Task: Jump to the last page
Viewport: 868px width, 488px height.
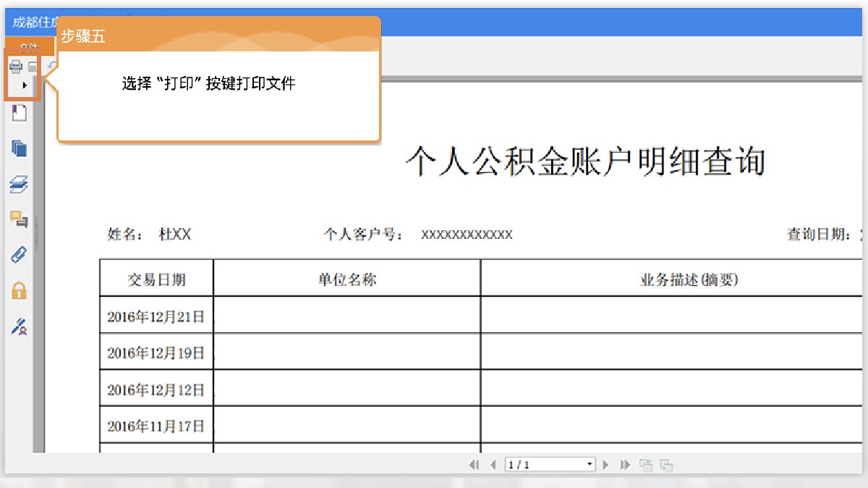Action: point(625,465)
